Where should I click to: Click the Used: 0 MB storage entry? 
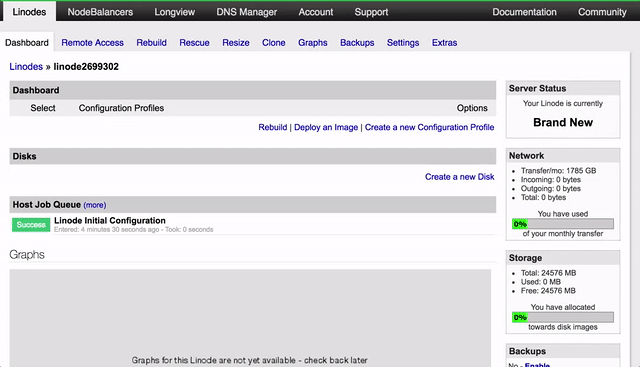pos(541,282)
